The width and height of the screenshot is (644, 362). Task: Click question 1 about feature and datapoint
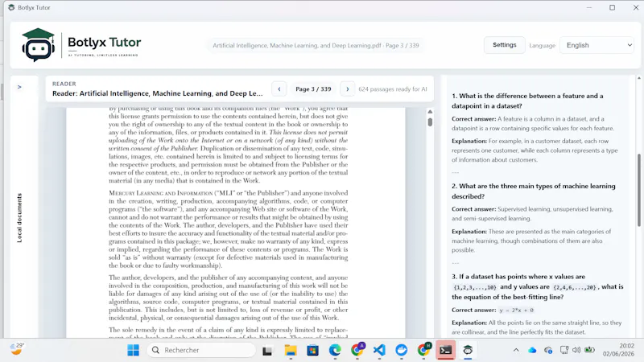527,101
